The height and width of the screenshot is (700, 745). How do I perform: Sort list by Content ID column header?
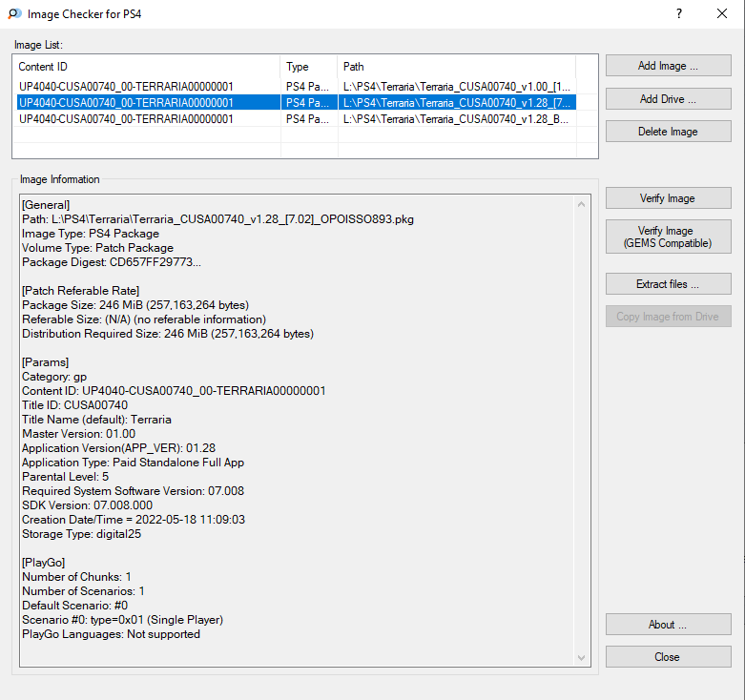coord(147,67)
